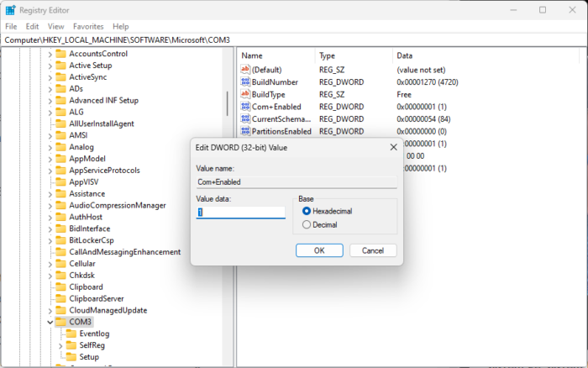Click the 0x00000054 (84) data cell
The height and width of the screenshot is (368, 588).
coord(423,119)
